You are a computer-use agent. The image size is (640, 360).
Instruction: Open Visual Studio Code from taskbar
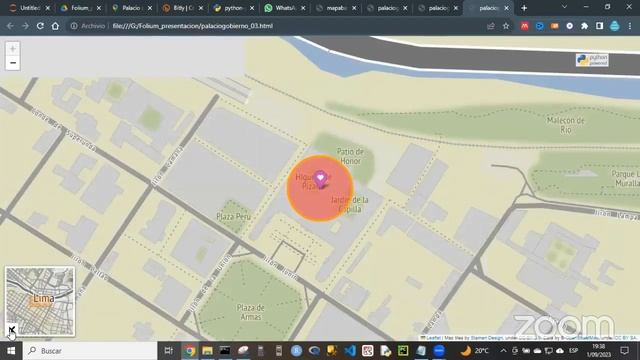[x=350, y=351]
